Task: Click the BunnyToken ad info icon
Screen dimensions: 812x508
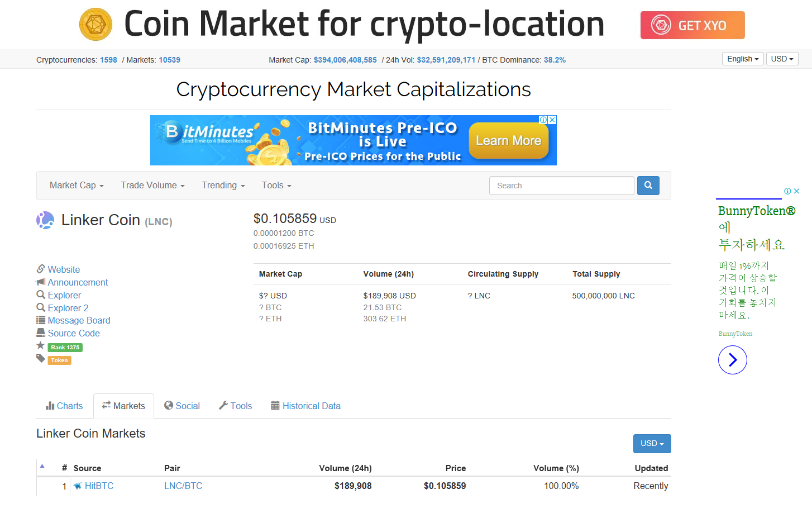Action: coord(787,191)
